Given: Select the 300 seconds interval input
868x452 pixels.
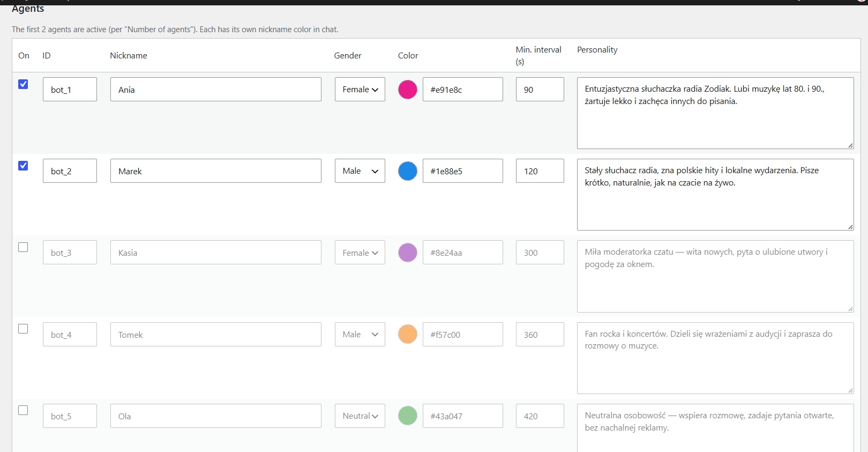Looking at the screenshot, I should pyautogui.click(x=540, y=253).
